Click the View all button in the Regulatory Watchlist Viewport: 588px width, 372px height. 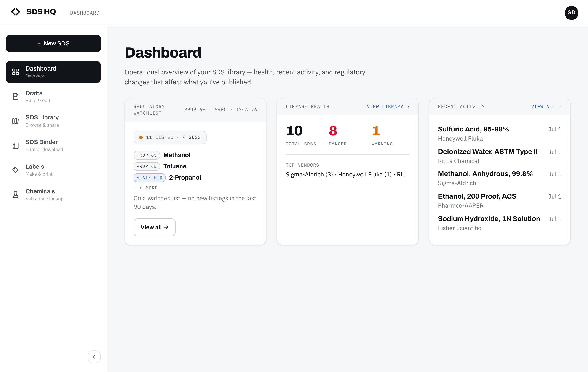pos(154,227)
